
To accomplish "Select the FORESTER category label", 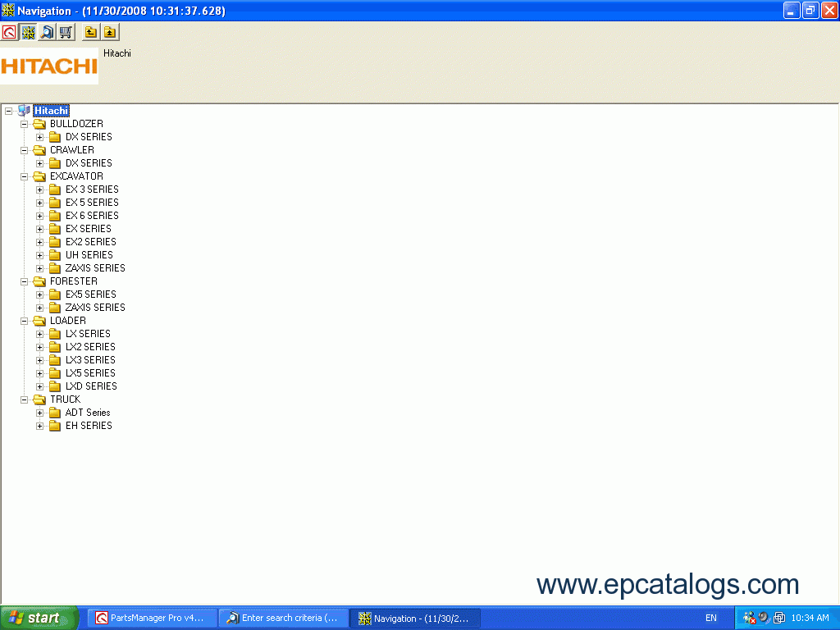I will click(73, 281).
